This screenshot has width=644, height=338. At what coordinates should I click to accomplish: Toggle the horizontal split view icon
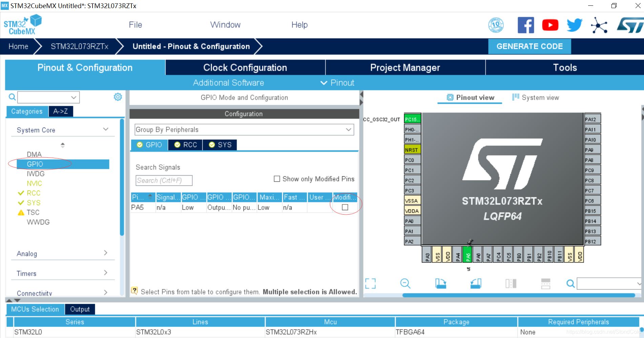[x=546, y=283]
